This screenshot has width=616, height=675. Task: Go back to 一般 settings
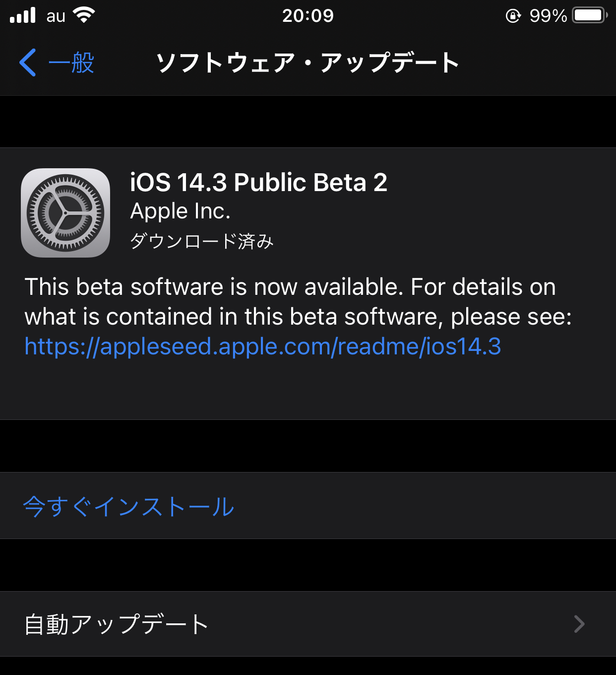coord(57,63)
